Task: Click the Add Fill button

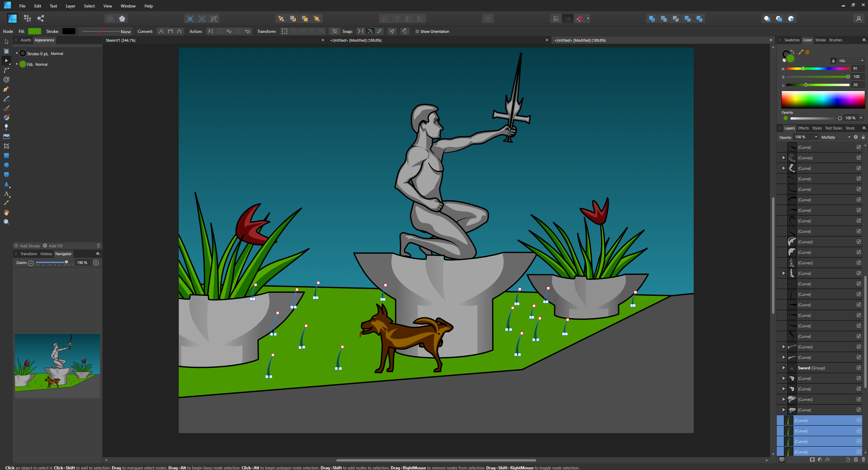Action: [53, 246]
